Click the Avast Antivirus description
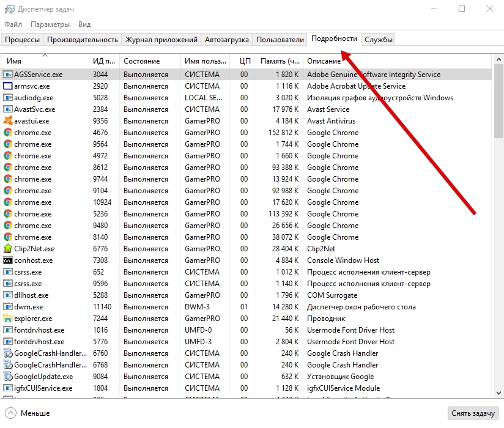Viewport: 504px width, 428px height. [x=331, y=121]
